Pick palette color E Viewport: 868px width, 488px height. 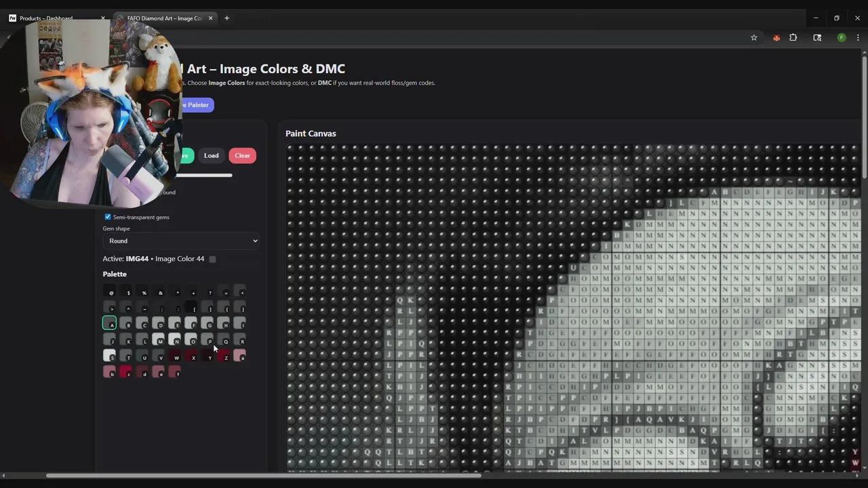tap(174, 323)
